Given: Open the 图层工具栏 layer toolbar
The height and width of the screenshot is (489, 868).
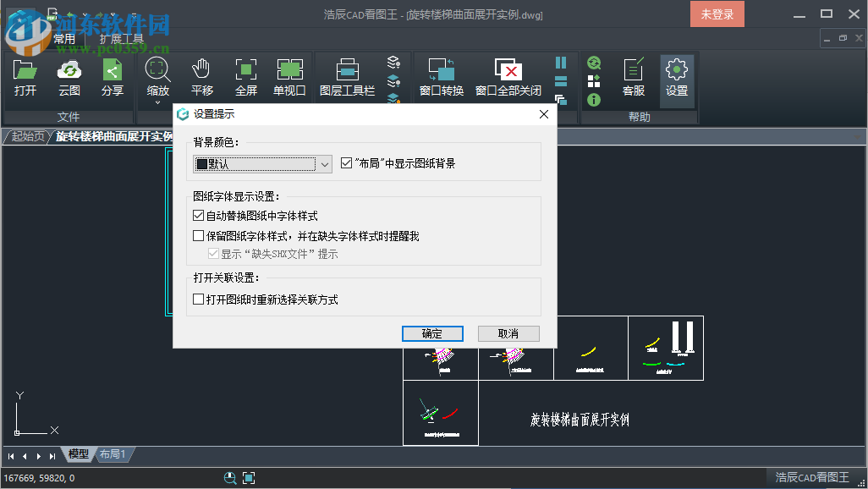Looking at the screenshot, I should 349,76.
